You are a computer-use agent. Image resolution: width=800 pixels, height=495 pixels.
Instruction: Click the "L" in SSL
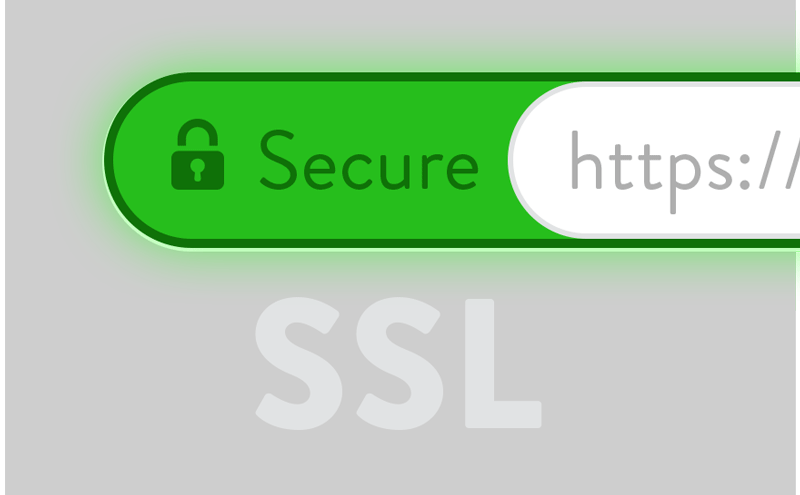503,363
